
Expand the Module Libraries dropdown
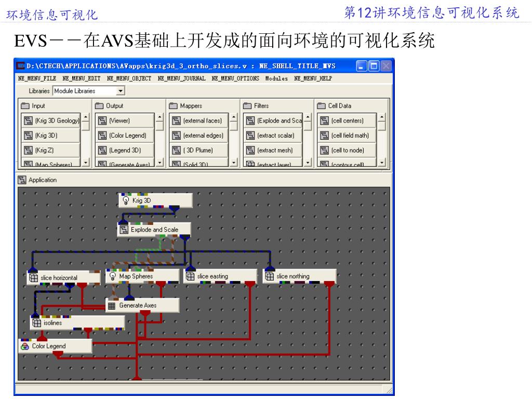click(x=120, y=91)
